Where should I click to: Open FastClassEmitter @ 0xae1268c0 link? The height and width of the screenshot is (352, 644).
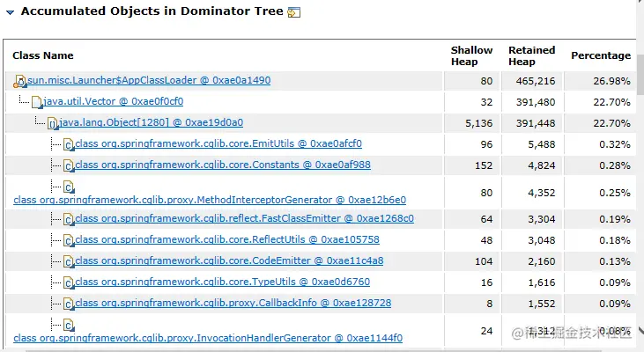click(x=244, y=218)
